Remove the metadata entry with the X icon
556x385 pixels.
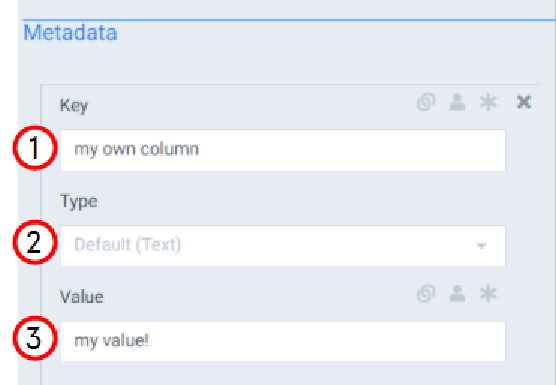[524, 102]
